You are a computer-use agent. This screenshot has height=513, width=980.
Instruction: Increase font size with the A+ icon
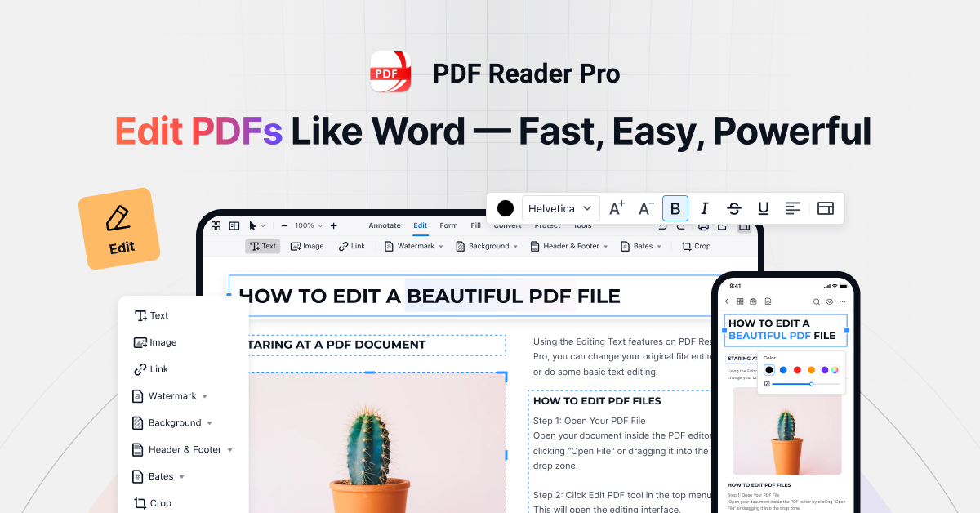(x=617, y=208)
